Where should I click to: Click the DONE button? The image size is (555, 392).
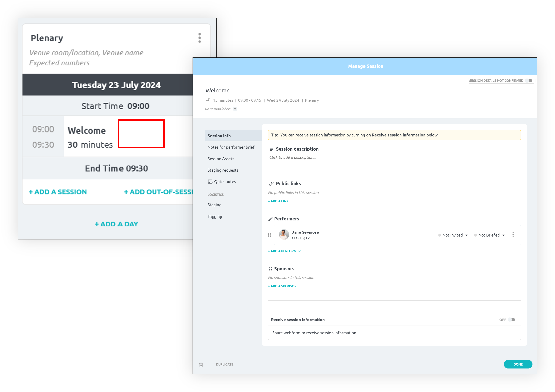[x=518, y=364]
